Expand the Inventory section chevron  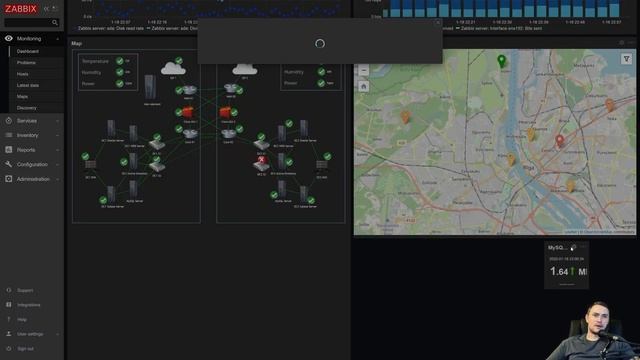58,136
